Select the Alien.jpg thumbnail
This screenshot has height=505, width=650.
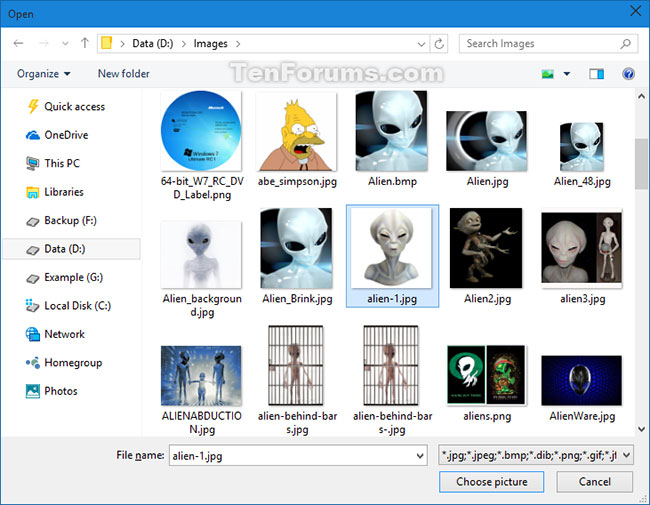[487, 141]
